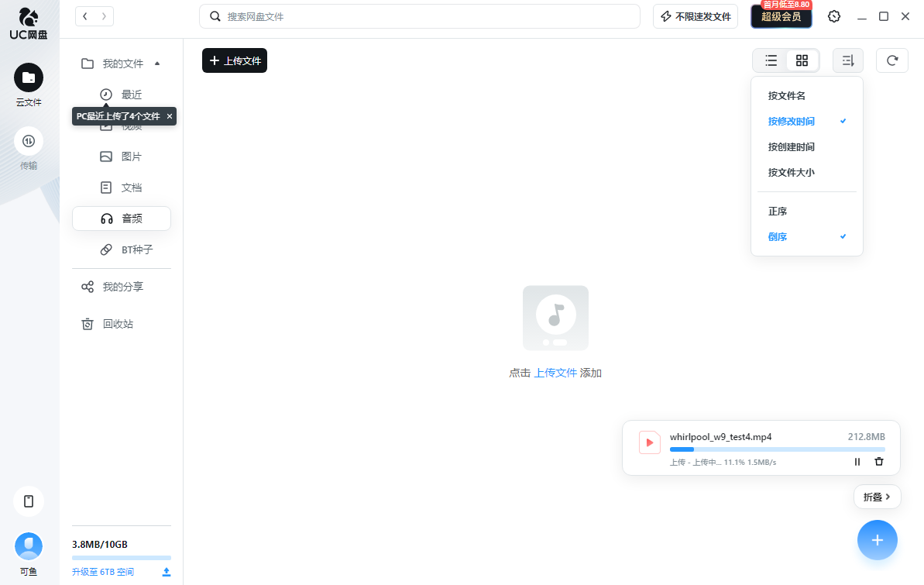This screenshot has width=924, height=585.
Task: Open the settings hexagon icon
Action: coord(834,16)
